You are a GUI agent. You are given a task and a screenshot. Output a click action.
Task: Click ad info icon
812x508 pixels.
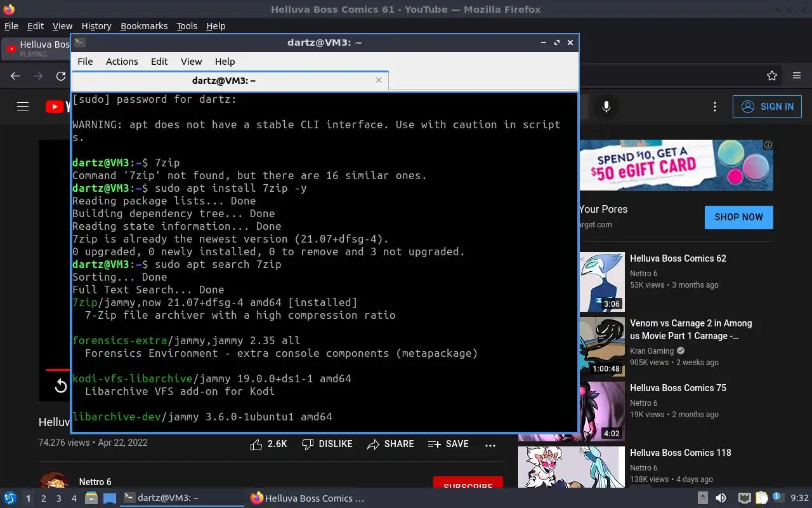click(768, 145)
